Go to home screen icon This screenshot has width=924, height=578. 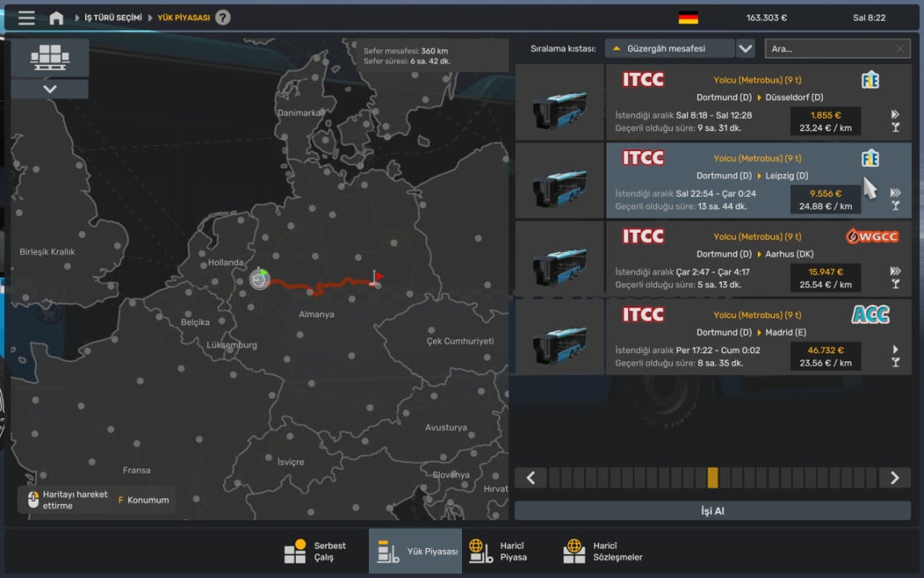(x=56, y=18)
